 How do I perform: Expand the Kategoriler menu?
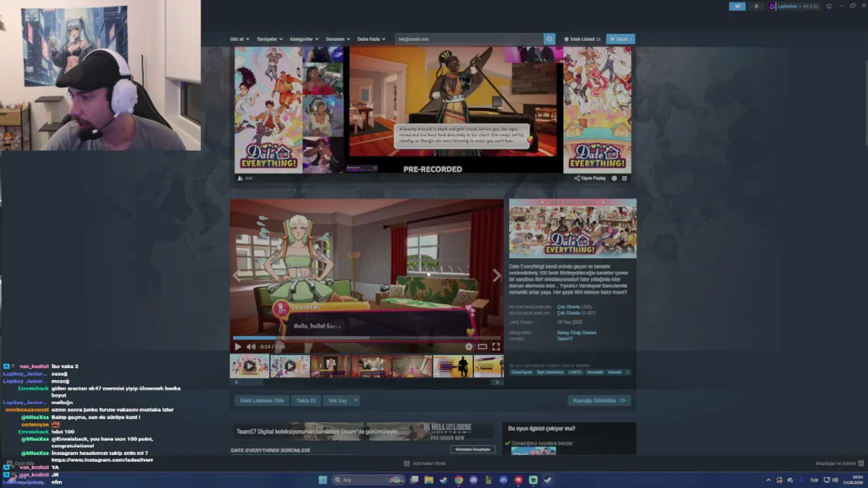coord(304,39)
